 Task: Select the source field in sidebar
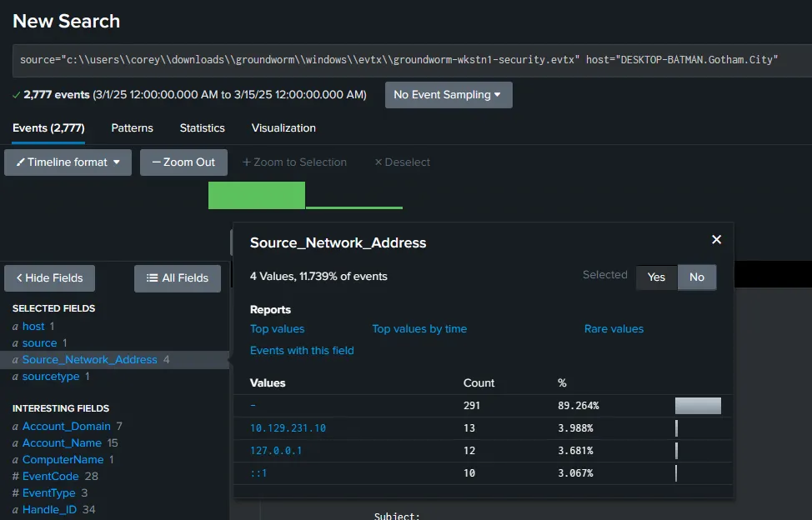click(39, 343)
